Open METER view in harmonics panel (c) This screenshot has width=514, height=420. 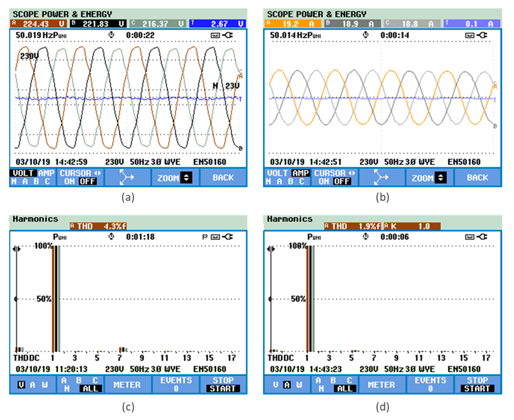[x=127, y=385]
